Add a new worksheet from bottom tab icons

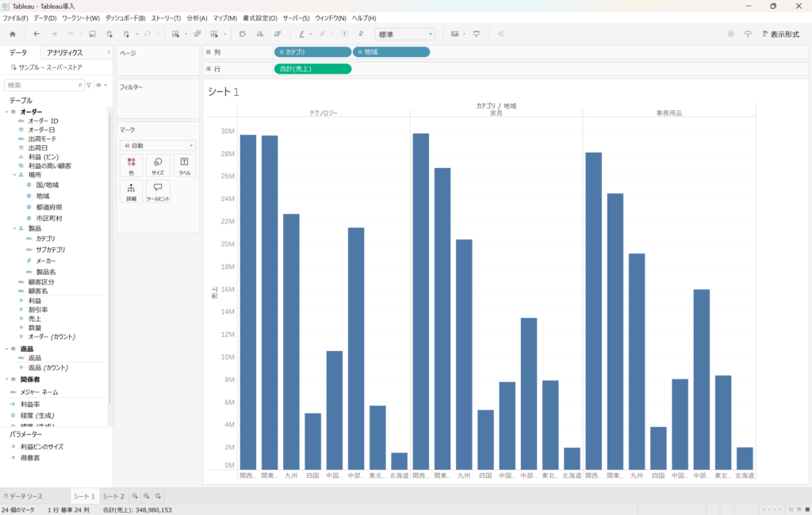(135, 496)
